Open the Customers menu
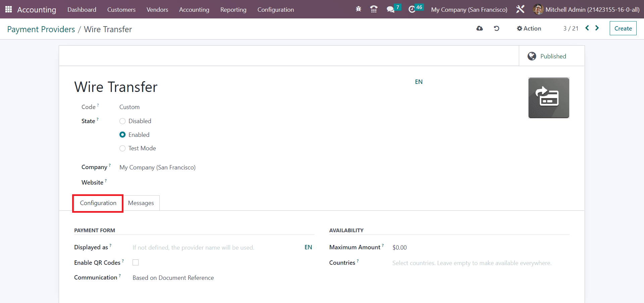Screen dimensions: 644x303 tap(121, 9)
